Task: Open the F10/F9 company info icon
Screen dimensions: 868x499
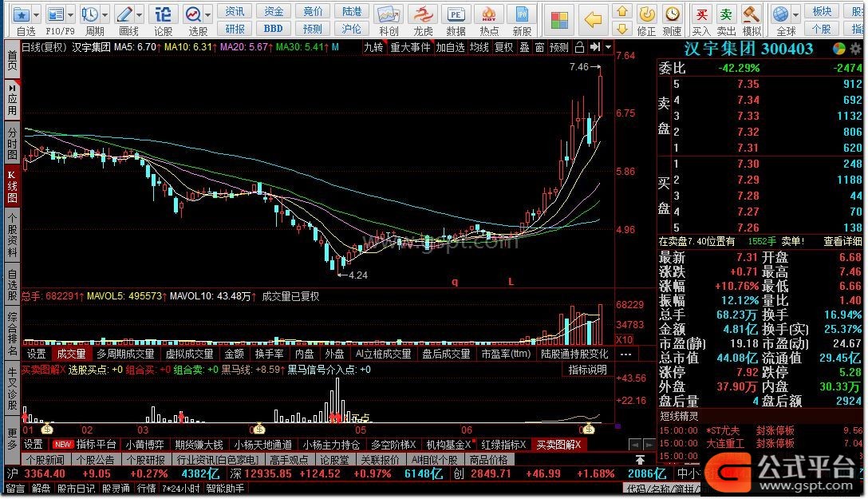Action: pos(56,14)
